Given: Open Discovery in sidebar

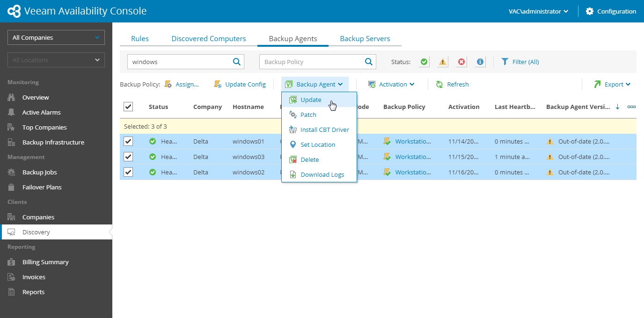Looking at the screenshot, I should click(x=56, y=232).
